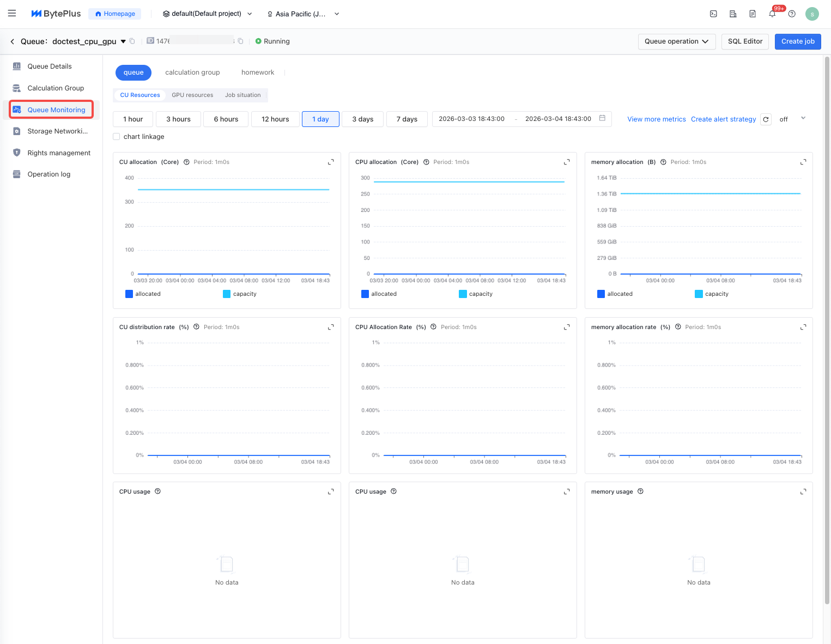Click info icon beside CPU Allocation Rate
Viewport: 831px width, 644px height.
[433, 327]
